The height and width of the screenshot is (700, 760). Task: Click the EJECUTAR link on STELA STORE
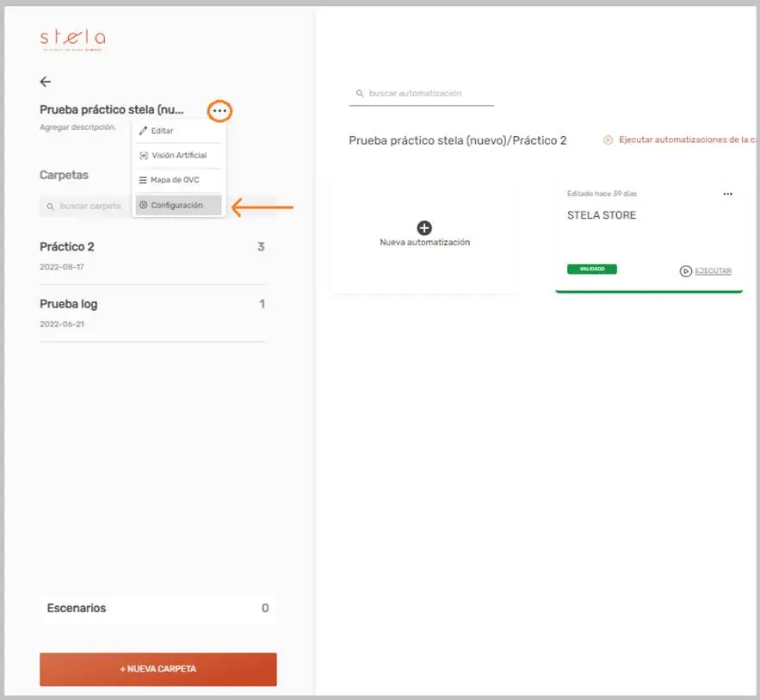[x=713, y=270]
